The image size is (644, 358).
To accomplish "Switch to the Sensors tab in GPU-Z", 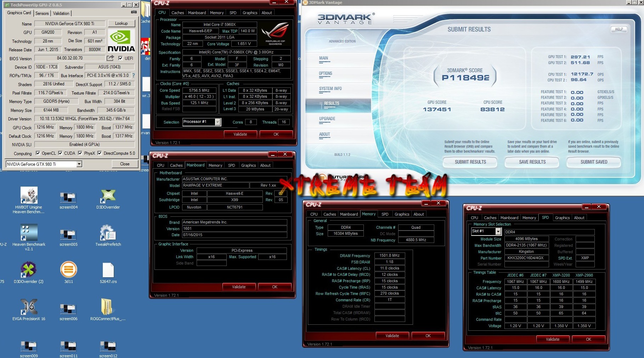I will coord(42,13).
